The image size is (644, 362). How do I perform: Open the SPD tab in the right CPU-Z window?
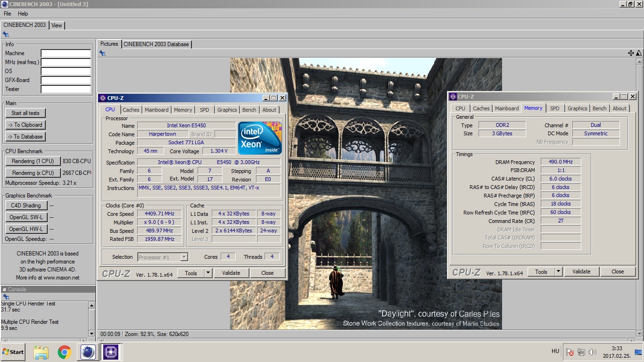(555, 108)
